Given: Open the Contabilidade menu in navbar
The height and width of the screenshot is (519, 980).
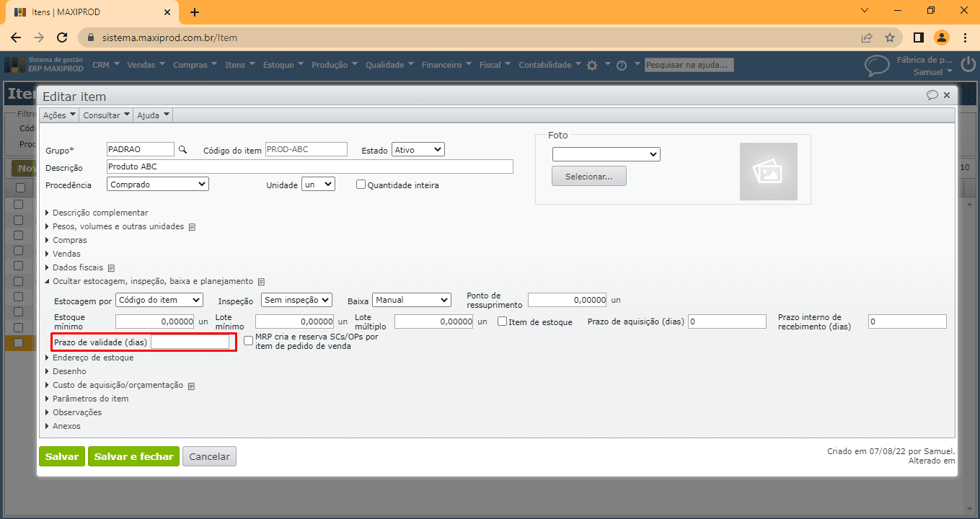Looking at the screenshot, I should 550,65.
